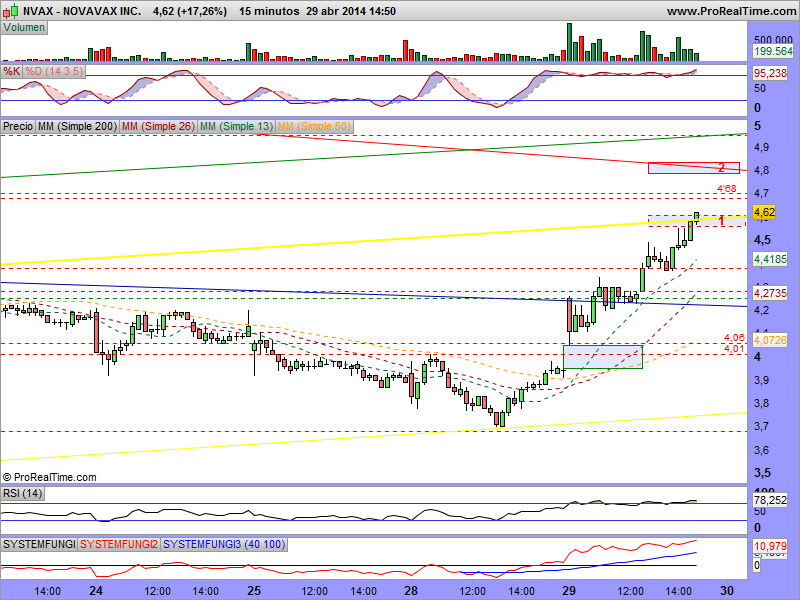The width and height of the screenshot is (800, 600).
Task: Open the www.ProRealTime.com link at top right
Action: click(729, 11)
